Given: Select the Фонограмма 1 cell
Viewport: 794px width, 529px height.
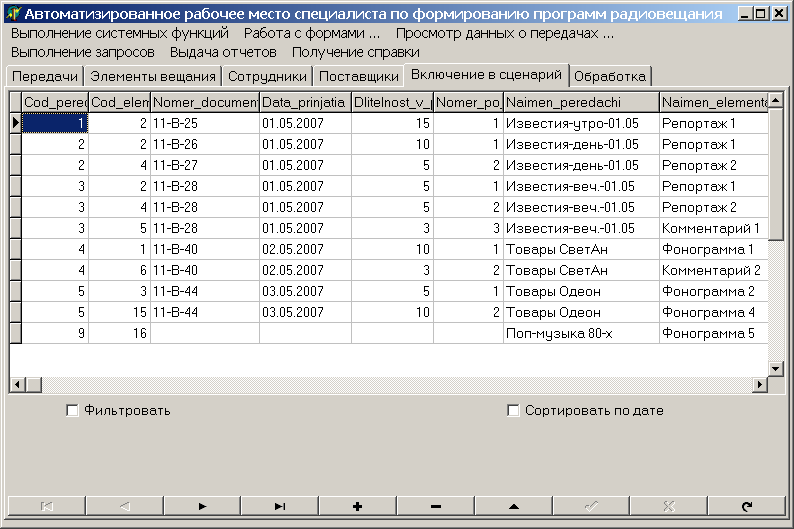Looking at the screenshot, I should (x=714, y=250).
